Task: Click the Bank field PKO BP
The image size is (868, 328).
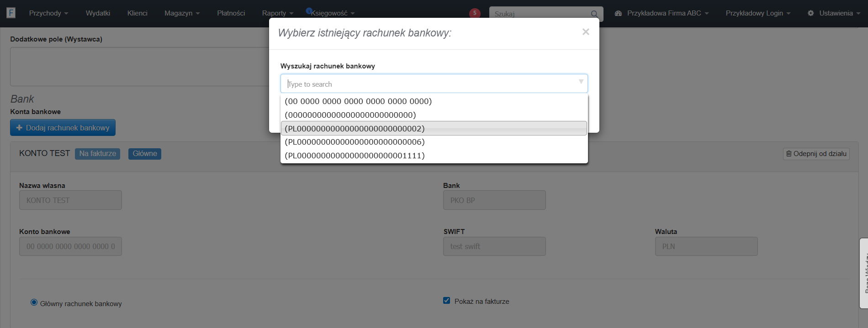Action: (494, 200)
